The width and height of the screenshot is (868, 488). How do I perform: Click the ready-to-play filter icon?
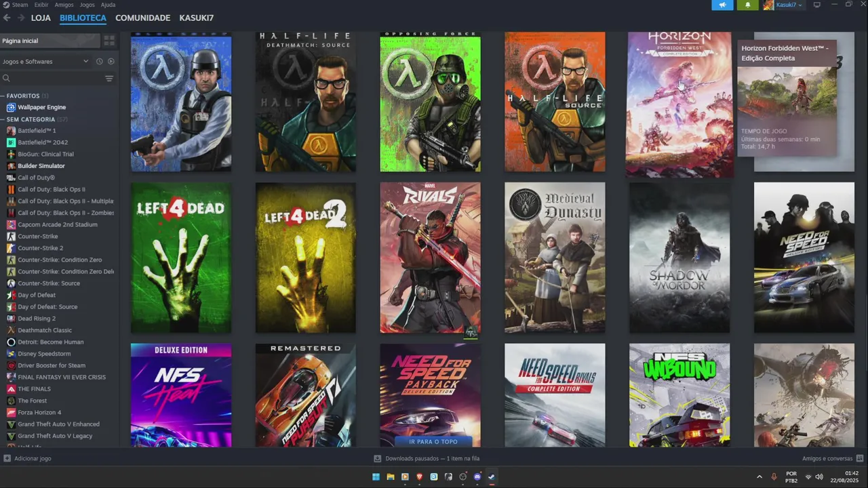(111, 62)
